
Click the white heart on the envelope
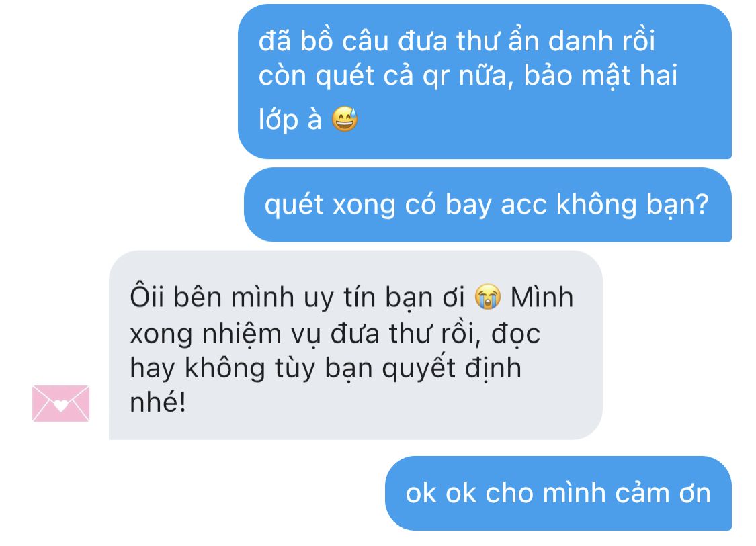click(x=60, y=406)
